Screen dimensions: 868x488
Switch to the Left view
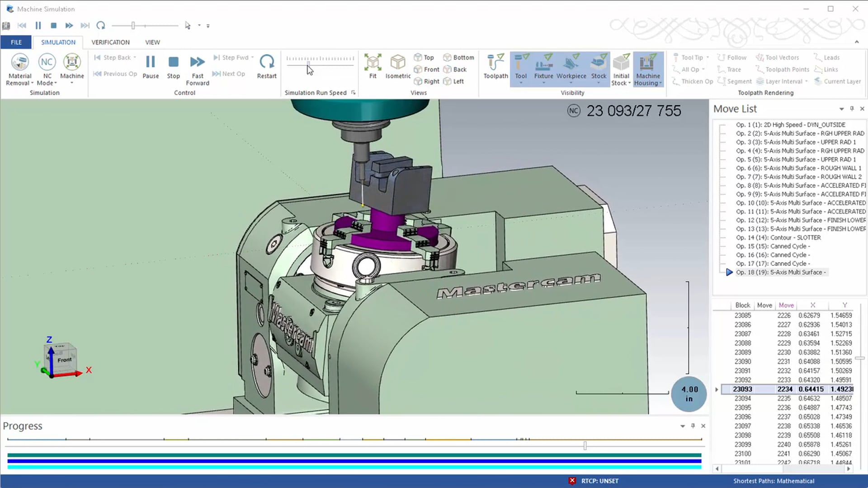point(454,81)
